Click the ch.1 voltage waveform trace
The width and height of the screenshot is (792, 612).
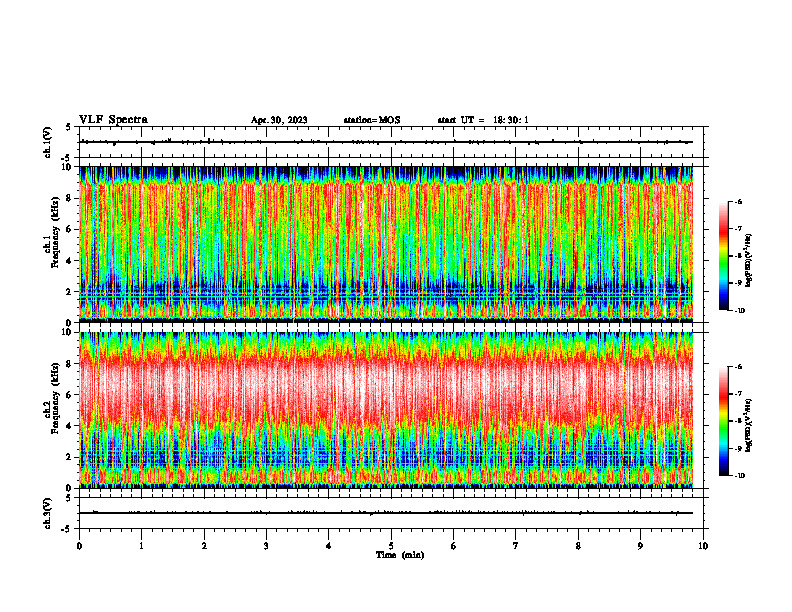(x=386, y=142)
